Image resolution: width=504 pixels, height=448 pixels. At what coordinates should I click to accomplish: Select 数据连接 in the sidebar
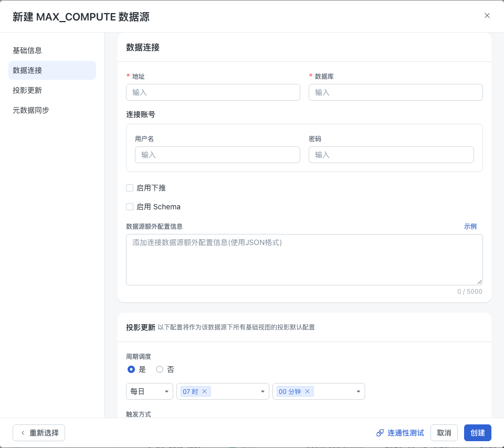[x=52, y=70]
